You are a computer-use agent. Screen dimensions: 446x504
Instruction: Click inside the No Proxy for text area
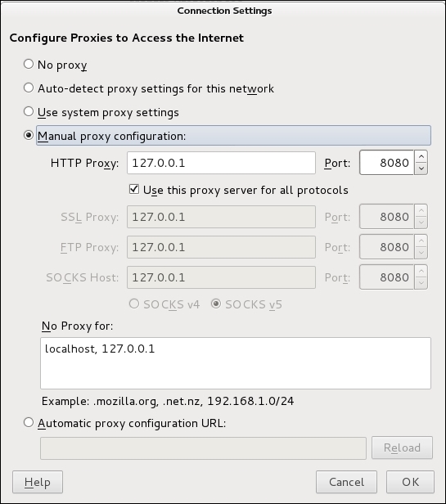236,363
